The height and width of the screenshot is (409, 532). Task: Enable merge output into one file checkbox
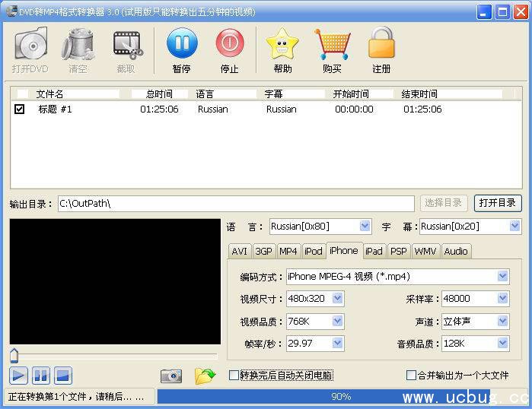pos(412,376)
